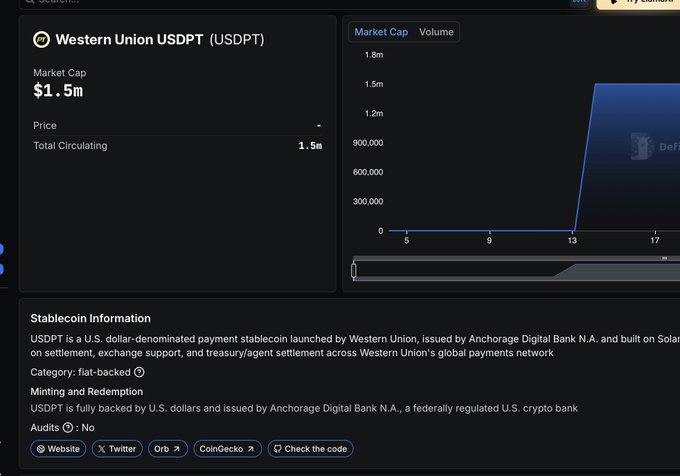Open the CoinGecko link

pyautogui.click(x=227, y=449)
